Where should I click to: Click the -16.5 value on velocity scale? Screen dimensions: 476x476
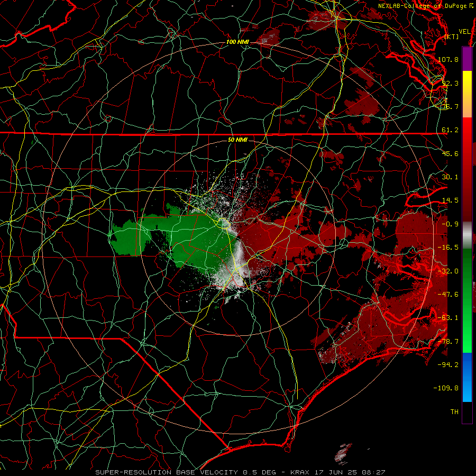(x=448, y=248)
